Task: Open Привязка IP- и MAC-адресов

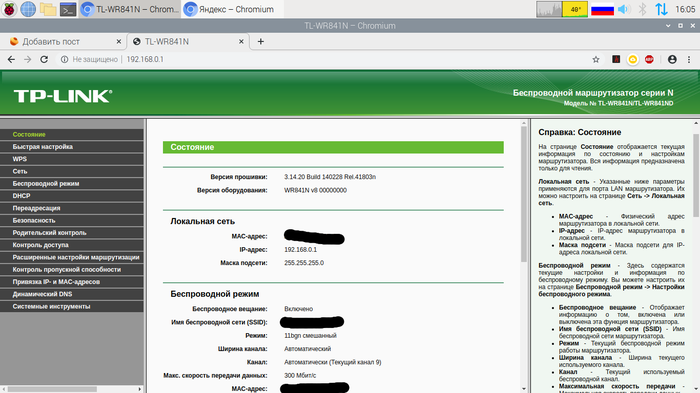Action: (71, 282)
